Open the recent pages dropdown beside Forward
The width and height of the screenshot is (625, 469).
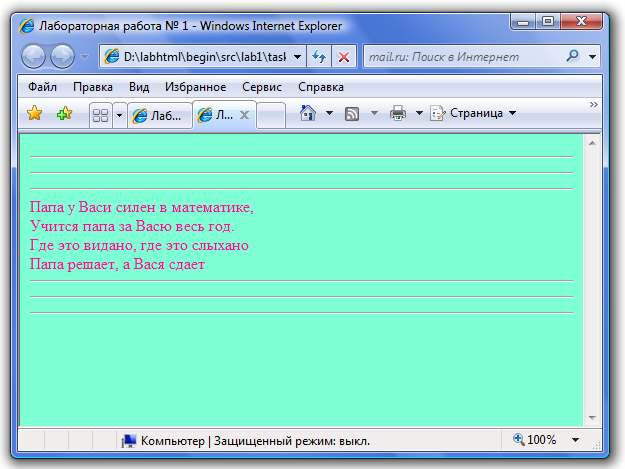click(x=84, y=57)
